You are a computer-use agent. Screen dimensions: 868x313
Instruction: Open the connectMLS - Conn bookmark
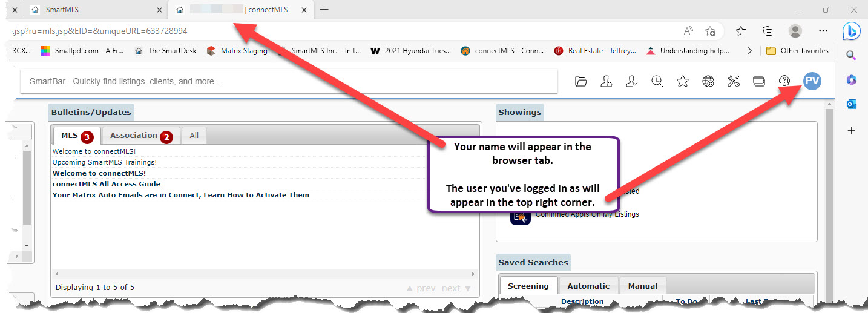coord(502,51)
